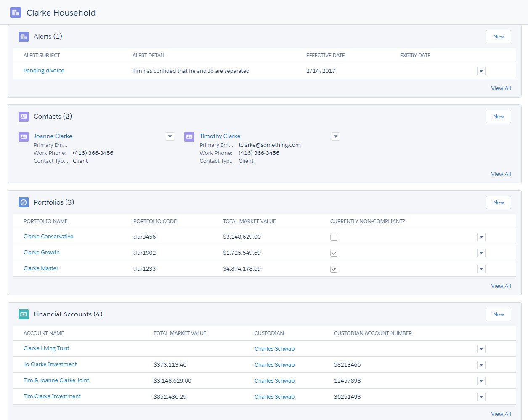Sort by the Total Market Value column in Portfolios

249,221
